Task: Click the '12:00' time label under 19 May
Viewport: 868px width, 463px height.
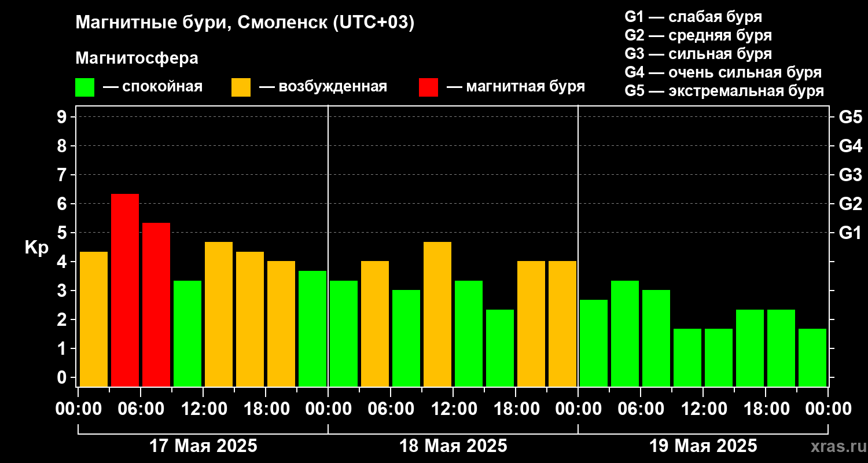Action: pos(703,409)
